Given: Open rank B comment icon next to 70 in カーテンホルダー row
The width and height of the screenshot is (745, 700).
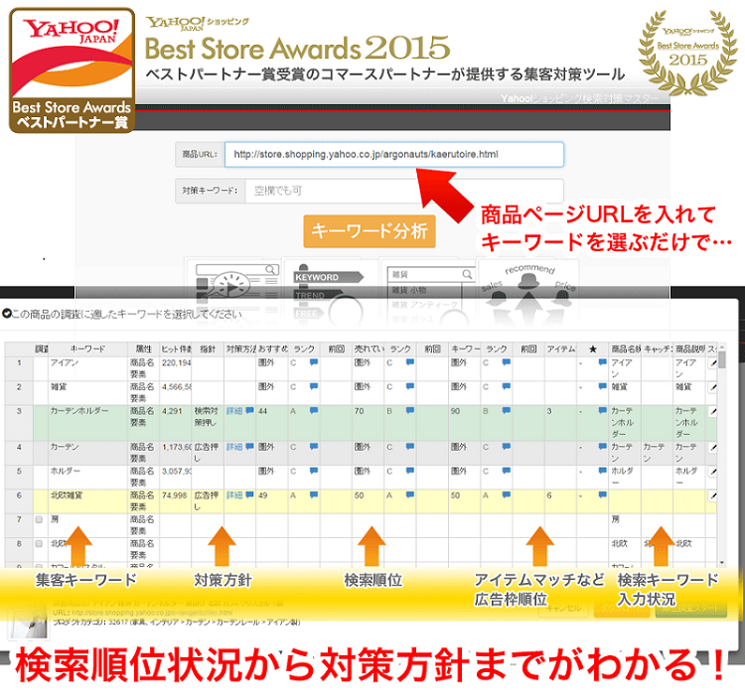Looking at the screenshot, I should tap(410, 410).
